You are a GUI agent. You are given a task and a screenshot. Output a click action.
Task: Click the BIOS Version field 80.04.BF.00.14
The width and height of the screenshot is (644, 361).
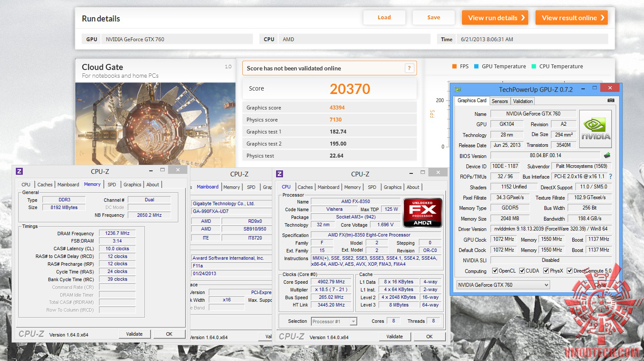click(545, 155)
